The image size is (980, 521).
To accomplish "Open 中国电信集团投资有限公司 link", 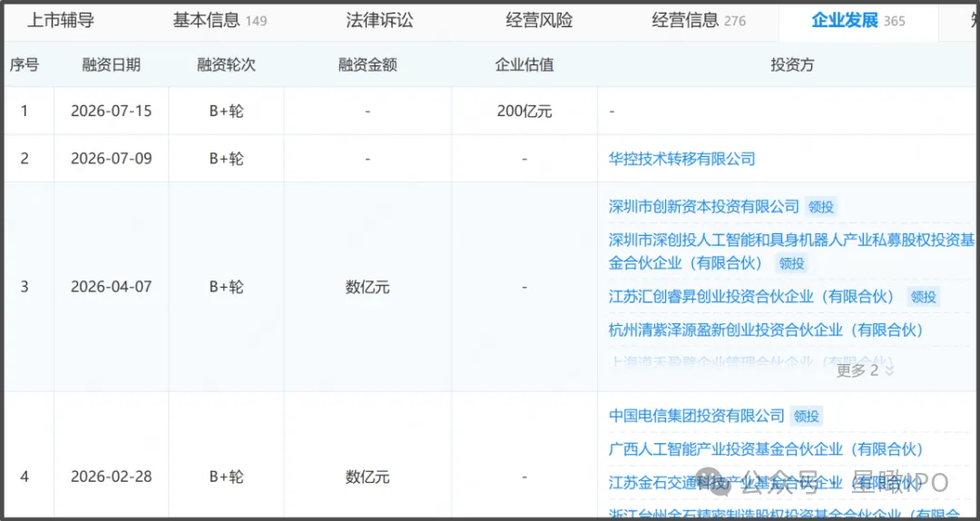I will pyautogui.click(x=696, y=416).
